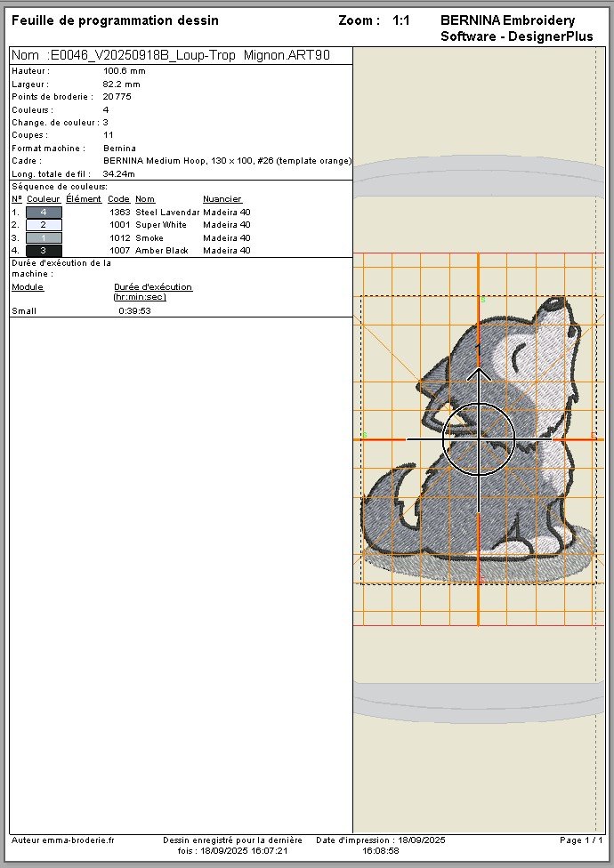Screen dimensions: 614x868
Task: Click the 'Amber Black' thread name
Action: point(162,251)
